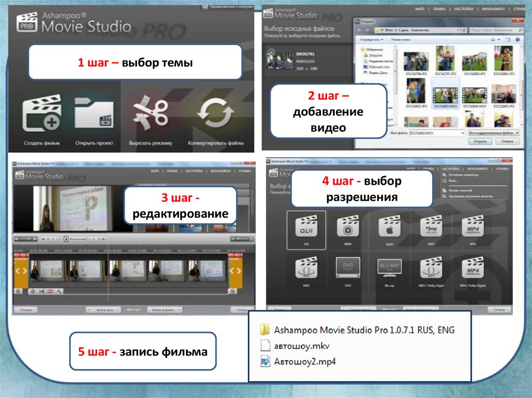Choose Каналы новостей from the Настройки menu

pos(460,190)
